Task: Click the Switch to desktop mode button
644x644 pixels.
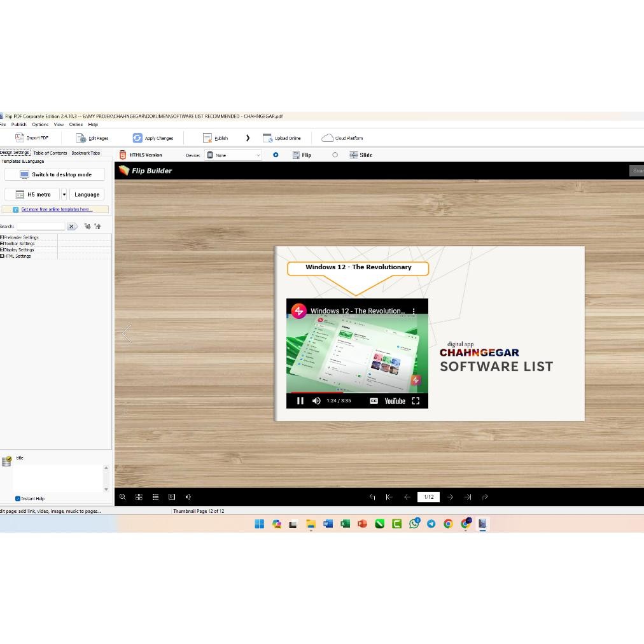Action: [x=54, y=174]
